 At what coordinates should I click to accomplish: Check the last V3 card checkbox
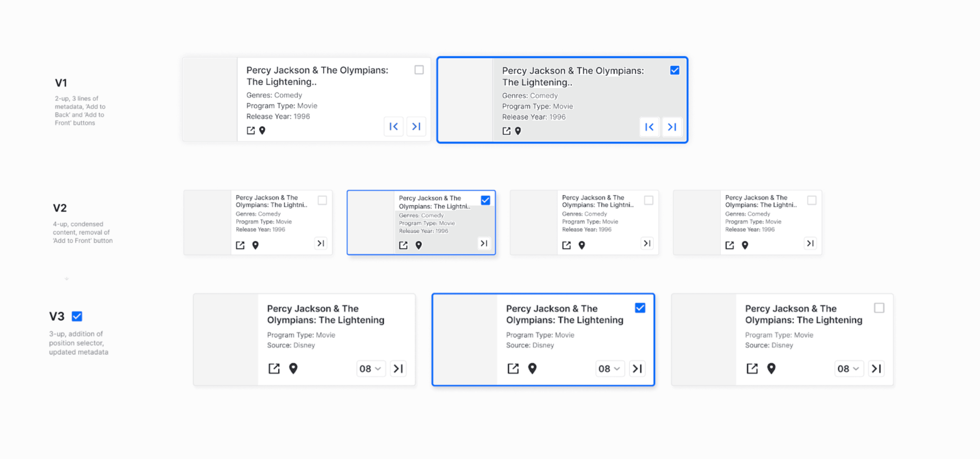tap(879, 308)
